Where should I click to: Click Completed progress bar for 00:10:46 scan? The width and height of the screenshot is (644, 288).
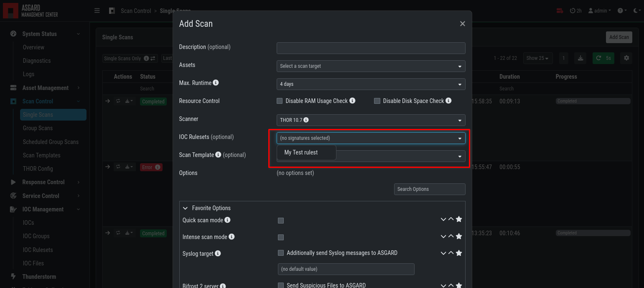tap(593, 233)
